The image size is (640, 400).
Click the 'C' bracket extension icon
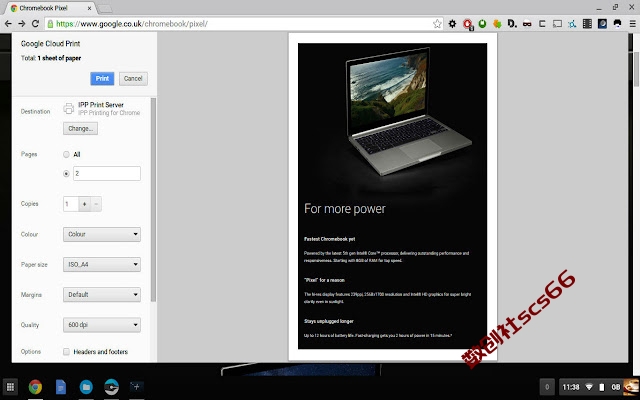[542, 24]
